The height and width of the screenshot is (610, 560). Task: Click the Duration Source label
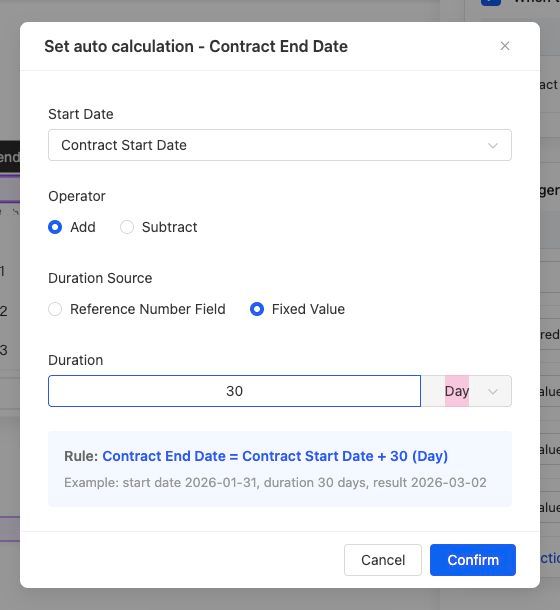tap(100, 278)
